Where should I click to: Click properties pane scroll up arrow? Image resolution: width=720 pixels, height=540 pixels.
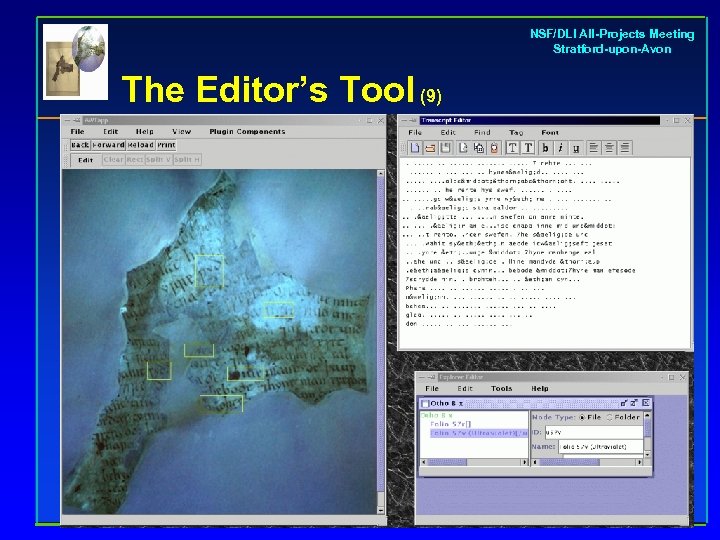(x=647, y=416)
